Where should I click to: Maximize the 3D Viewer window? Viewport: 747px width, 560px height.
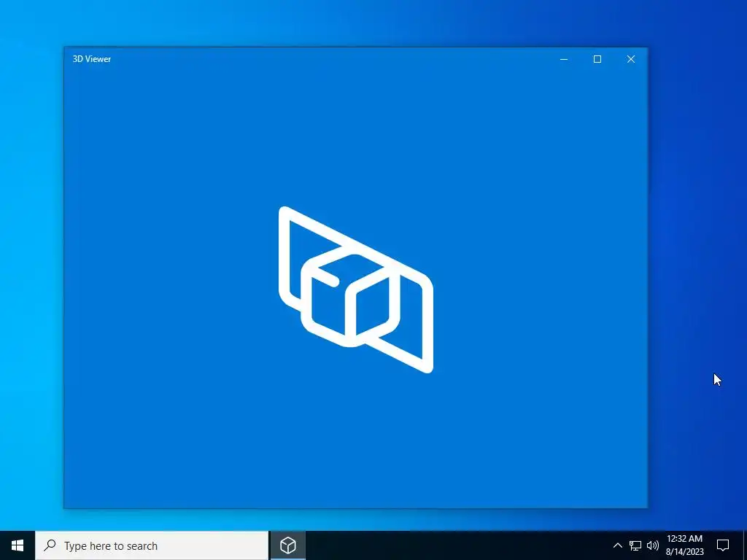[x=597, y=59]
